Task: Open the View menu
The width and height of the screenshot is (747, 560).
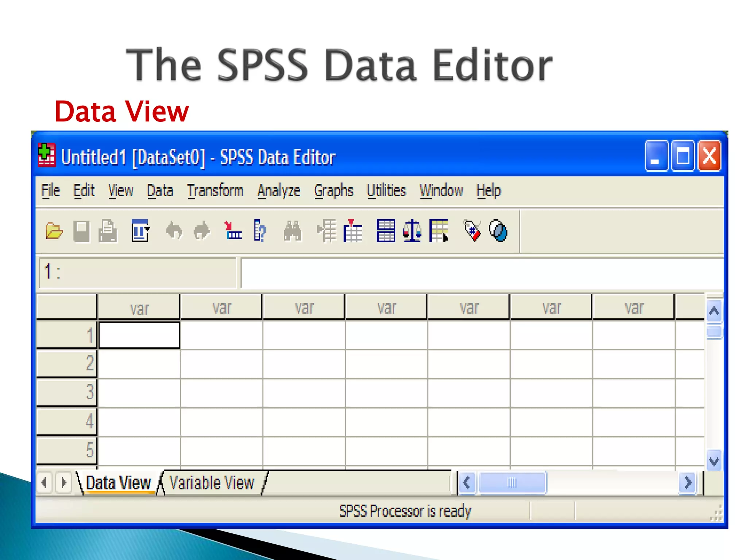Action: pyautogui.click(x=121, y=191)
